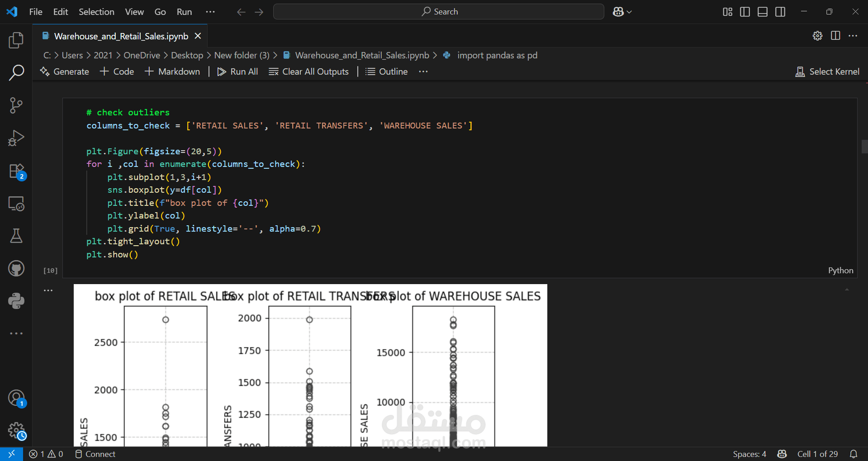Image resolution: width=868 pixels, height=461 pixels.
Task: Open the Extensions view
Action: pyautogui.click(x=16, y=171)
